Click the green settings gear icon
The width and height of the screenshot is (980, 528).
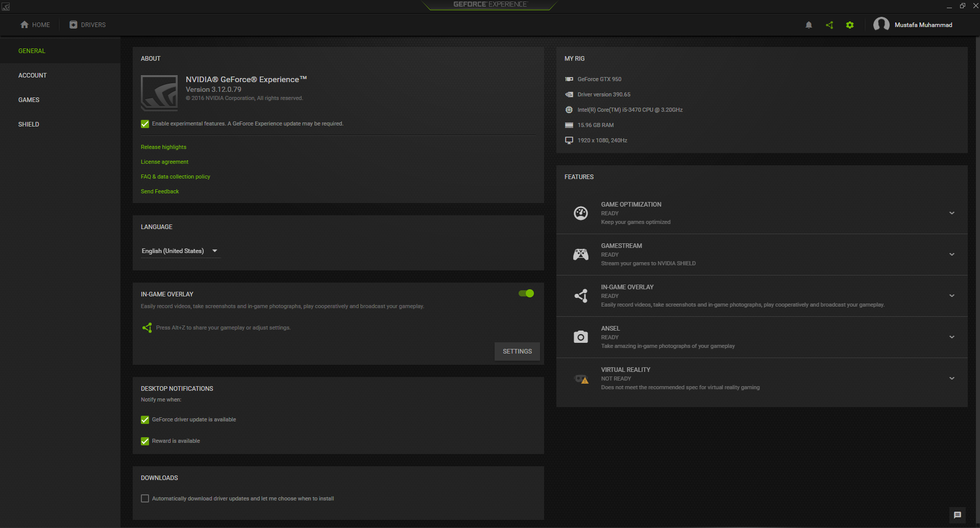[x=850, y=25]
